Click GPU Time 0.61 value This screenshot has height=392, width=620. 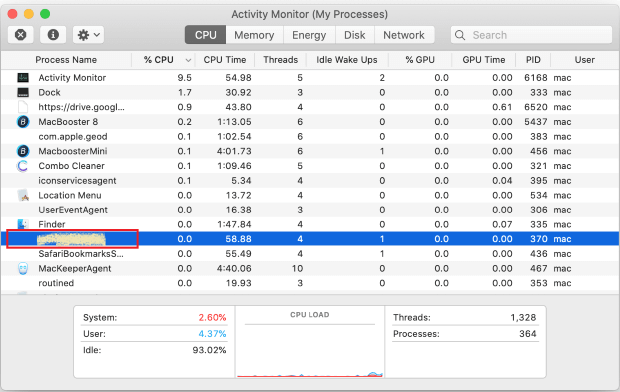[502, 107]
